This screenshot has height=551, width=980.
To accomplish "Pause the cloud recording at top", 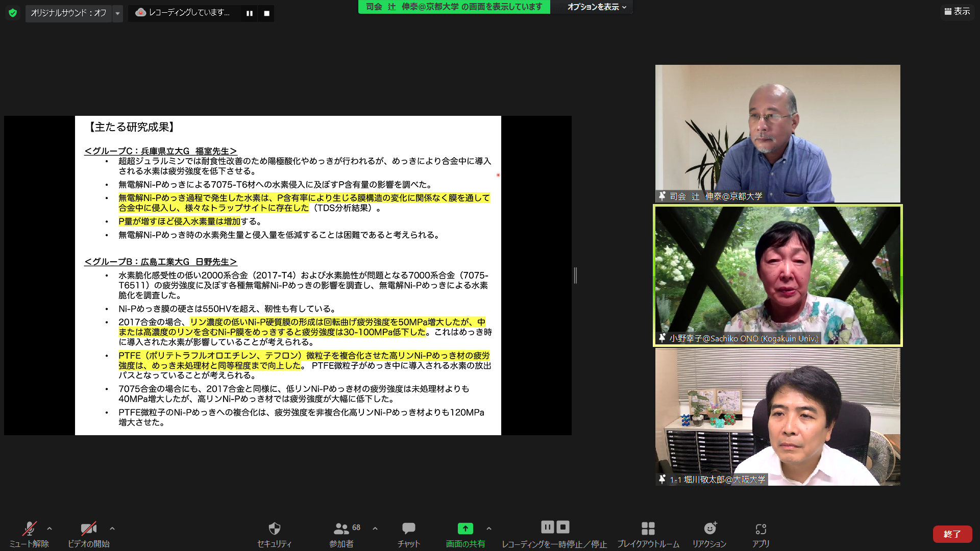I will click(x=250, y=13).
